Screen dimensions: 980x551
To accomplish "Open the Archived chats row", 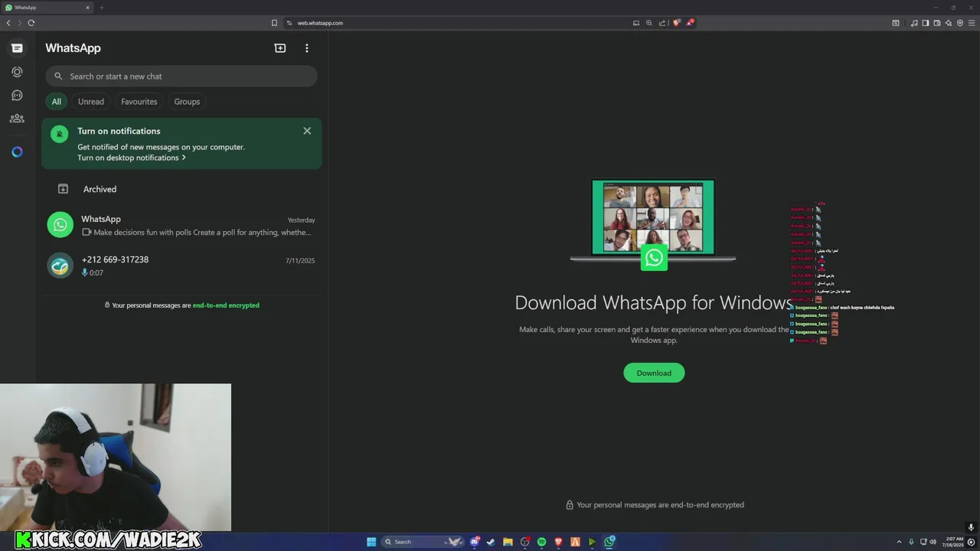I will coord(181,189).
